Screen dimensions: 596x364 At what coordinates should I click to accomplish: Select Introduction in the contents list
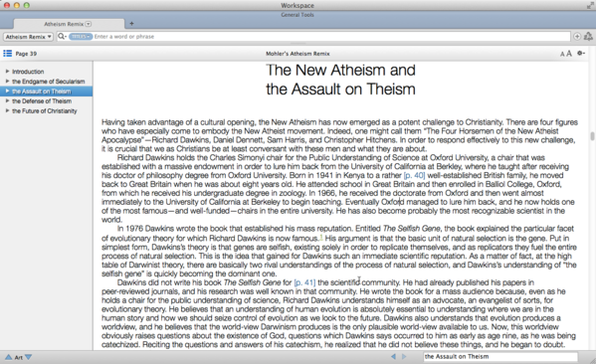click(x=28, y=72)
